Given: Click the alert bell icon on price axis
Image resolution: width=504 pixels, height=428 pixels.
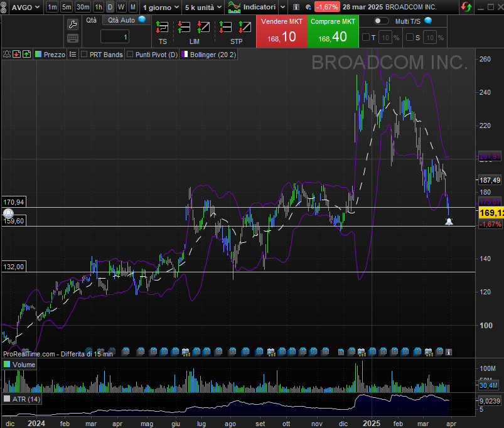Looking at the screenshot, I should [x=449, y=222].
